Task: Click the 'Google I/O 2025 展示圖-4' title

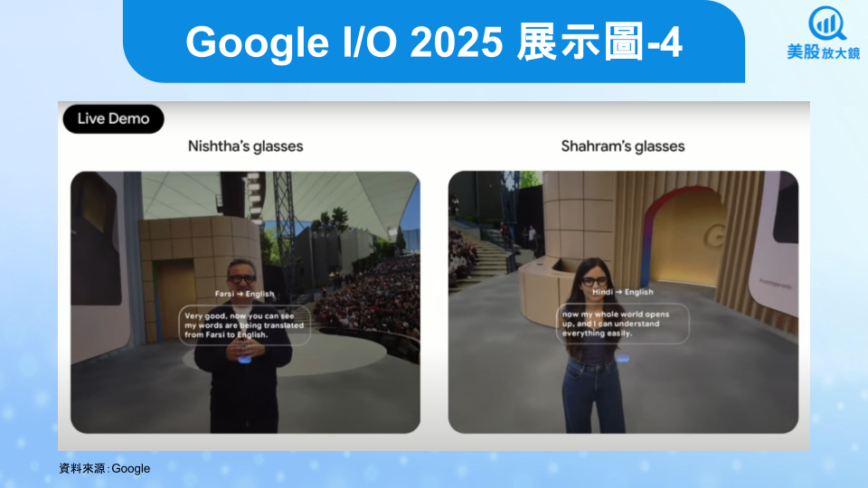Action: (x=434, y=42)
